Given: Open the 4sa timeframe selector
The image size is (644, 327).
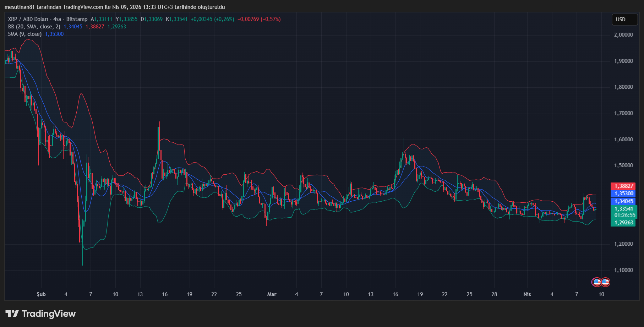Looking at the screenshot, I should click(x=57, y=19).
